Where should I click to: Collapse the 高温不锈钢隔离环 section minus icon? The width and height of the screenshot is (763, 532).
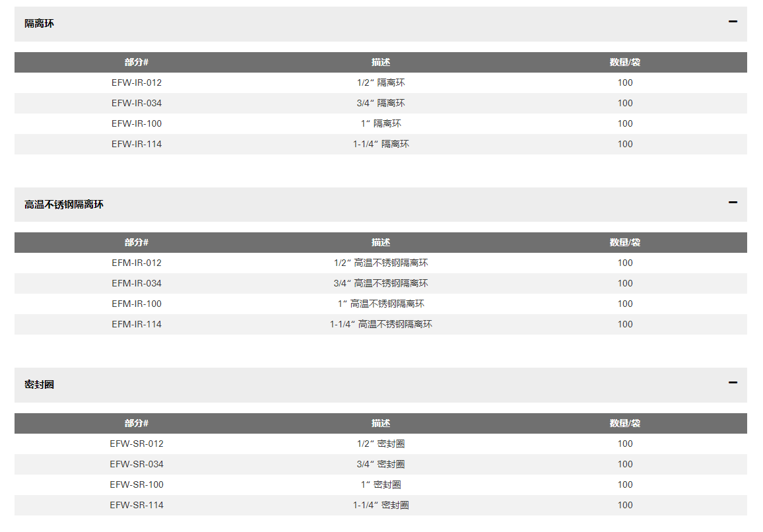click(732, 203)
